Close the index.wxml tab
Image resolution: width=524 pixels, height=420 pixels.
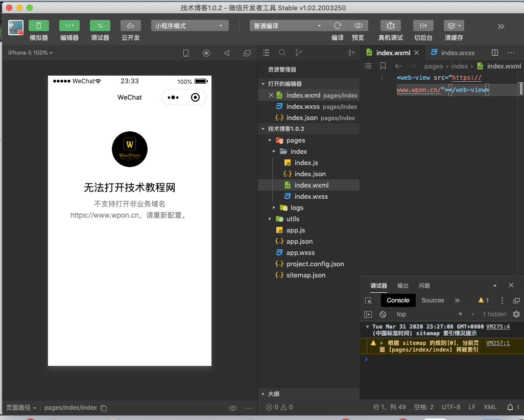[416, 53]
